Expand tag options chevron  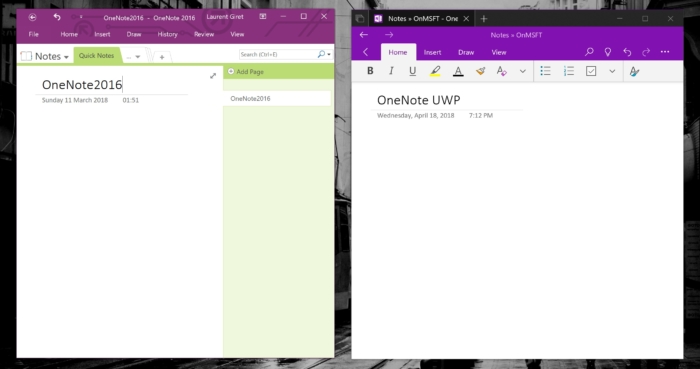pyautogui.click(x=612, y=71)
